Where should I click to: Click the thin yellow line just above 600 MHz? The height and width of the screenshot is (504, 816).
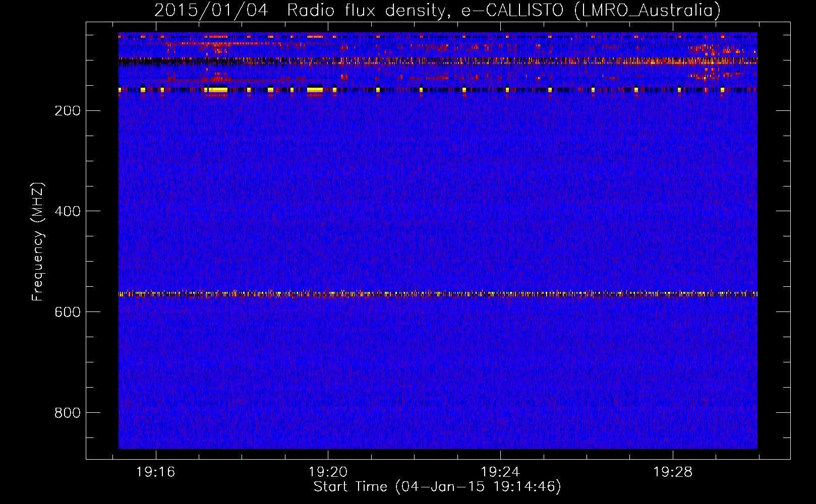[438, 293]
